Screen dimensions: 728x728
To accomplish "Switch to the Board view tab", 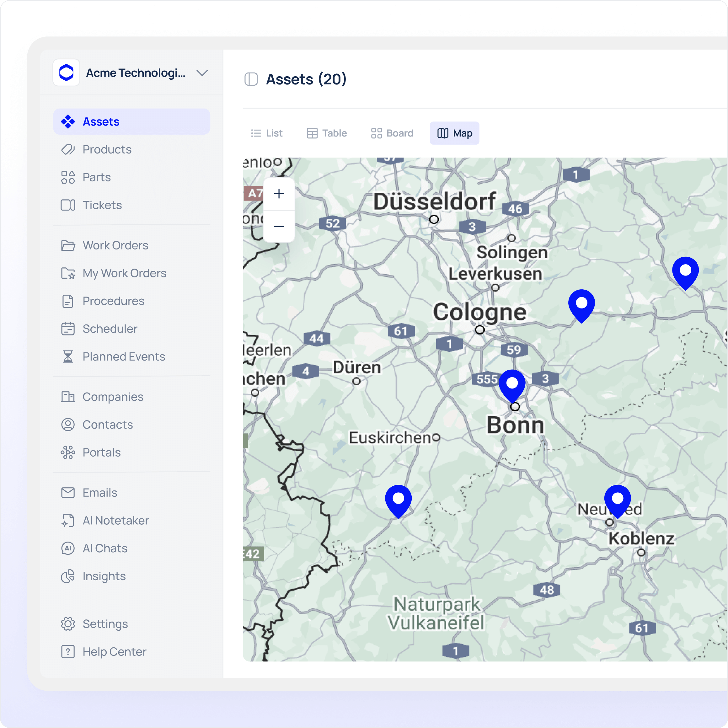I will click(392, 133).
